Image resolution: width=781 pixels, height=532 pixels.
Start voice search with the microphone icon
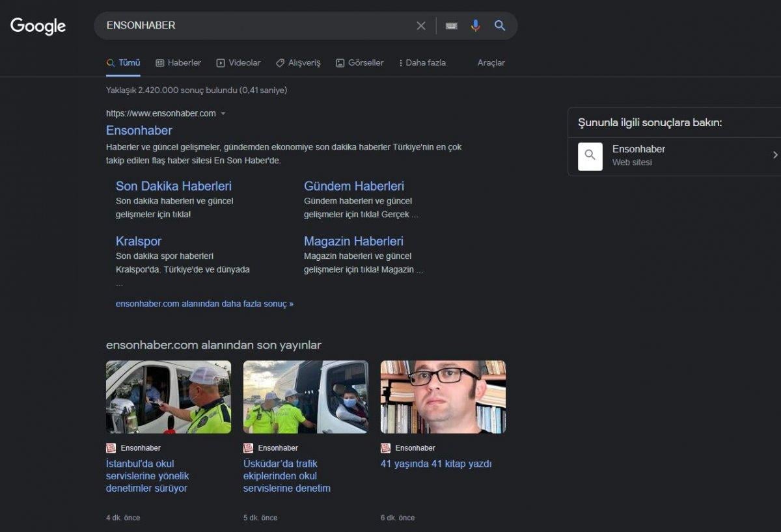(475, 25)
